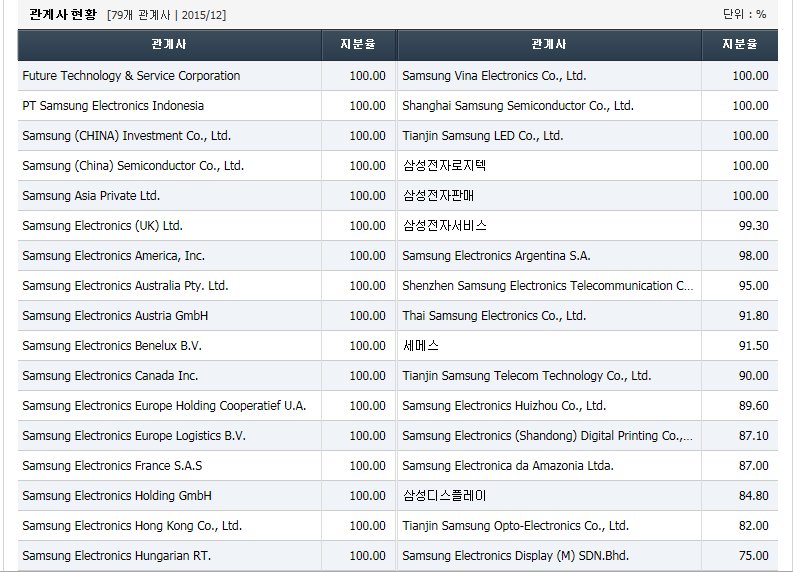This screenshot has height=572, width=793.
Task: Select the right 관계사 column header
Action: tap(550, 45)
